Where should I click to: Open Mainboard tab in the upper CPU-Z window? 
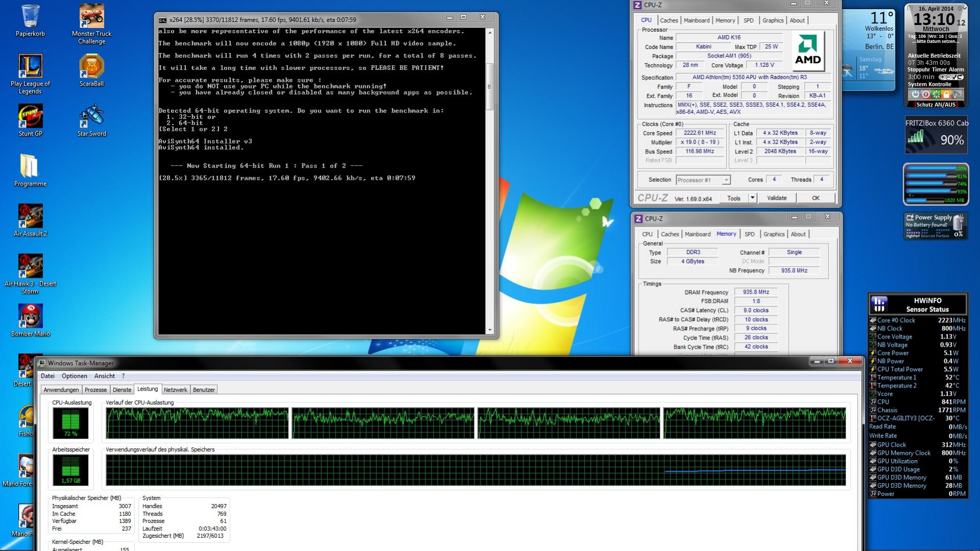pyautogui.click(x=697, y=20)
